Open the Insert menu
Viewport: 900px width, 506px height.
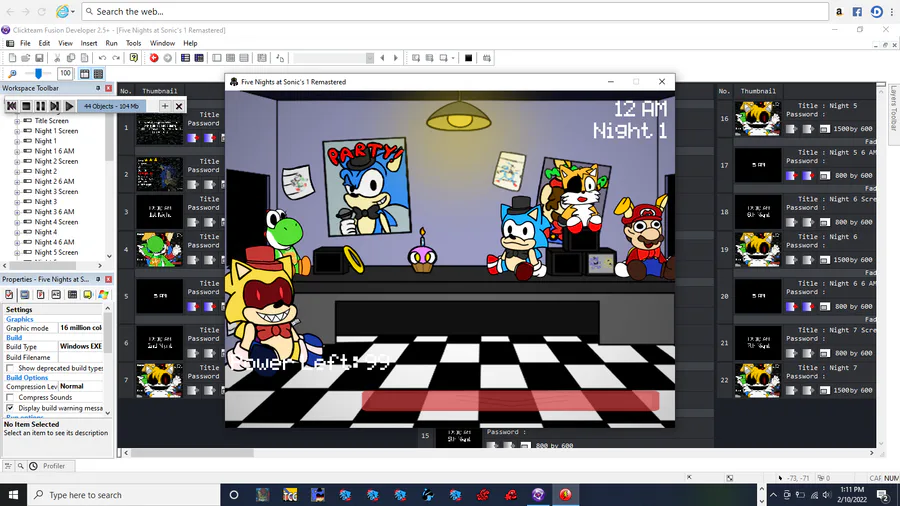click(88, 43)
